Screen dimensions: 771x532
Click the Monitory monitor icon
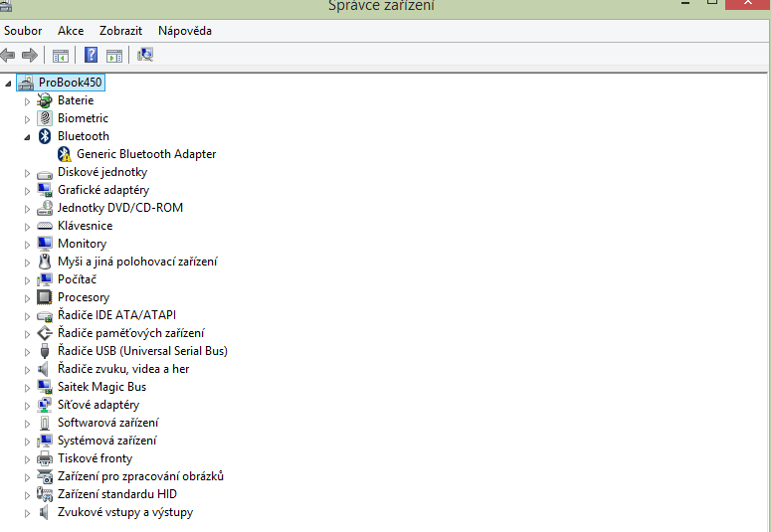click(45, 244)
